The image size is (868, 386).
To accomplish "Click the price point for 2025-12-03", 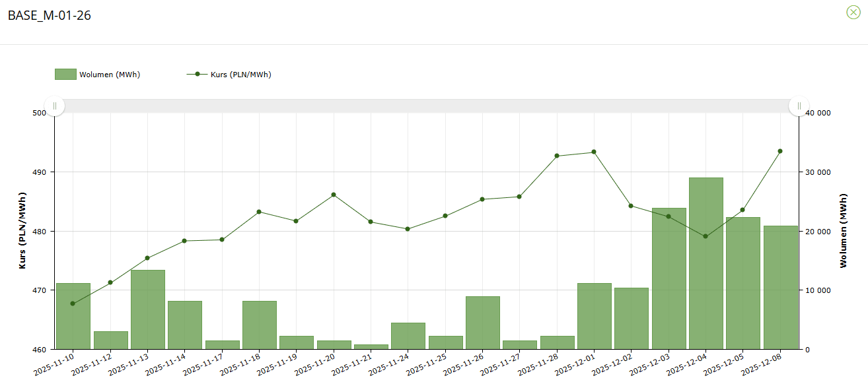I will click(x=669, y=216).
